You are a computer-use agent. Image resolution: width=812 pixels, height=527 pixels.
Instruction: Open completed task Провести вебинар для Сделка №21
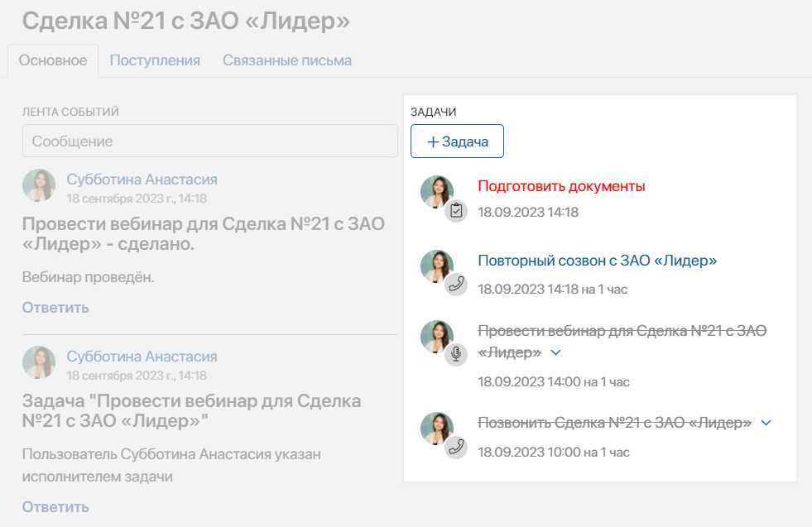pos(622,342)
